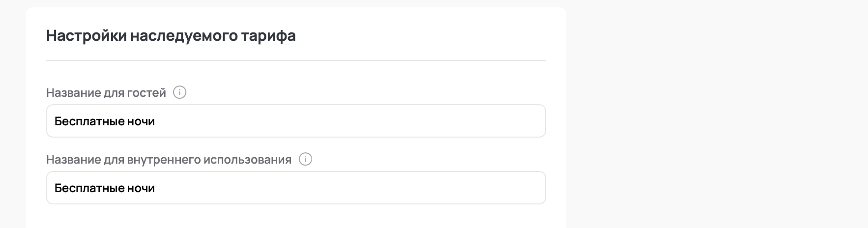Place cursor in "Бесплатные ночи" text of internal name field

(104, 188)
